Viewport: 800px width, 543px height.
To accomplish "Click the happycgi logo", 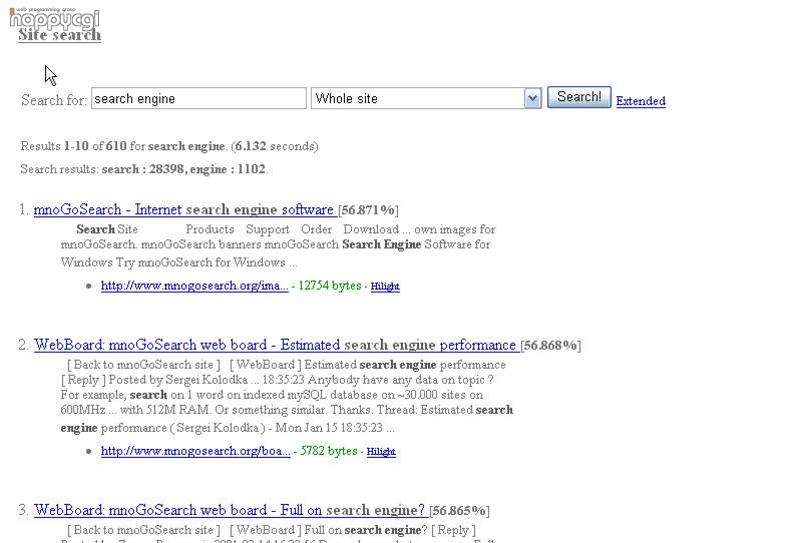I will click(x=54, y=18).
